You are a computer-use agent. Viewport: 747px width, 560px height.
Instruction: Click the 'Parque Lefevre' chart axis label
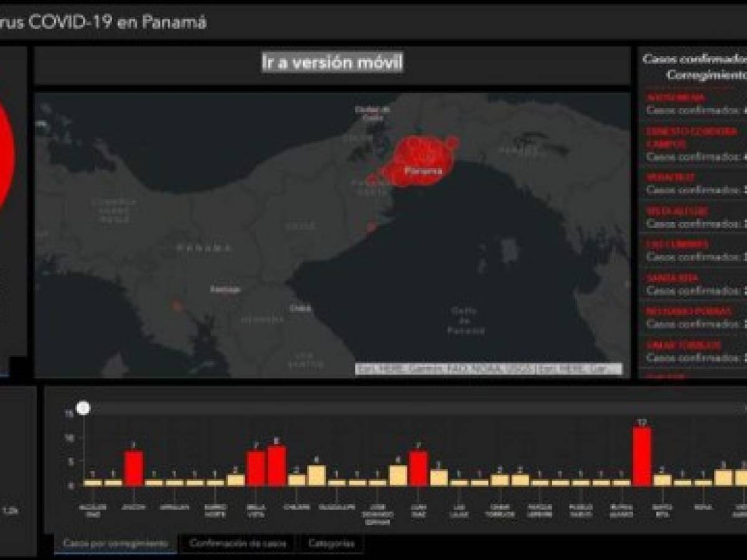click(540, 510)
